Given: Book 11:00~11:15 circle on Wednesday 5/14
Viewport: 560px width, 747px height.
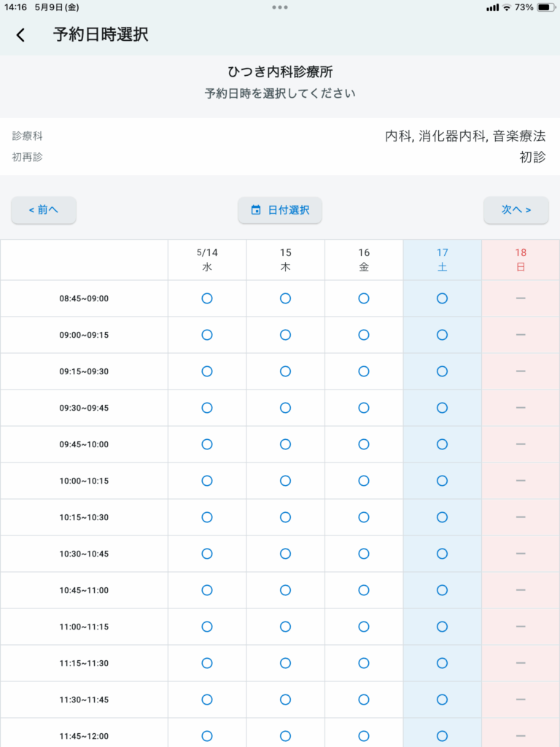Looking at the screenshot, I should 207,627.
